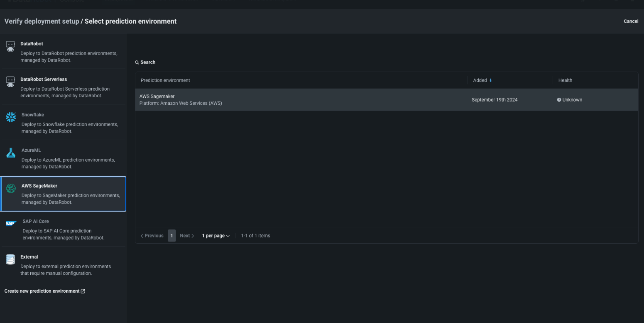Select the Snowflake deployment entry
This screenshot has height=323, width=644.
[63, 122]
